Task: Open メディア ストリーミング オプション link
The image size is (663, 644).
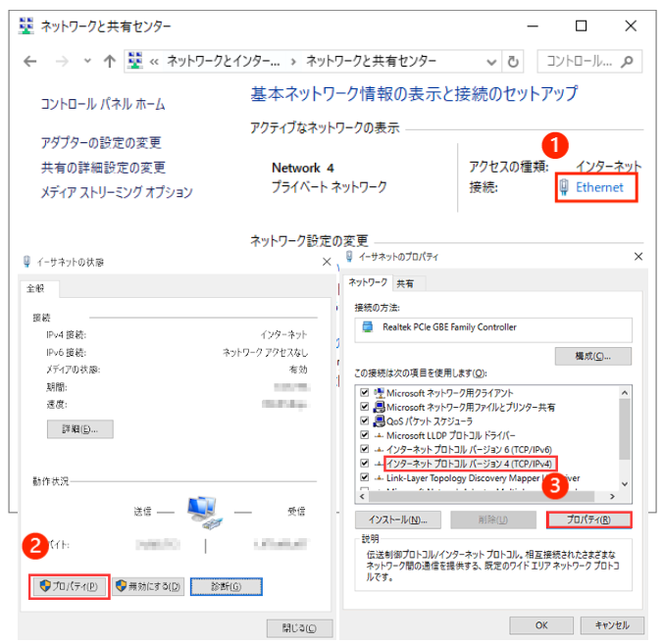Action: coord(117,192)
